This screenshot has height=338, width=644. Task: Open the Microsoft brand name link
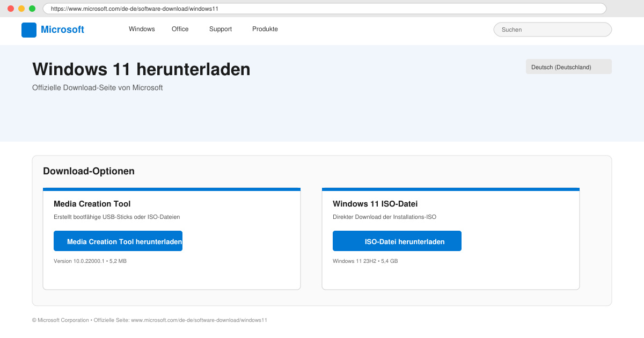click(62, 30)
